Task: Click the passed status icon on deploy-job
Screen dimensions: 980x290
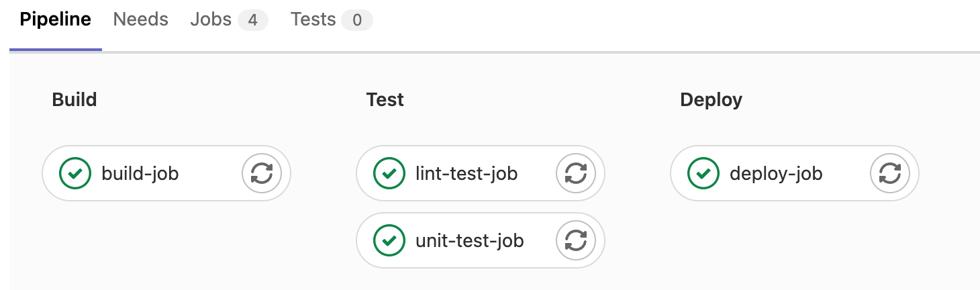Action: (x=703, y=174)
